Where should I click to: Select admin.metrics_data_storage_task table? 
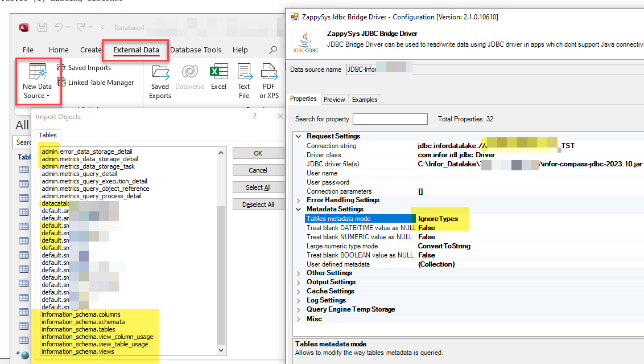click(x=88, y=166)
